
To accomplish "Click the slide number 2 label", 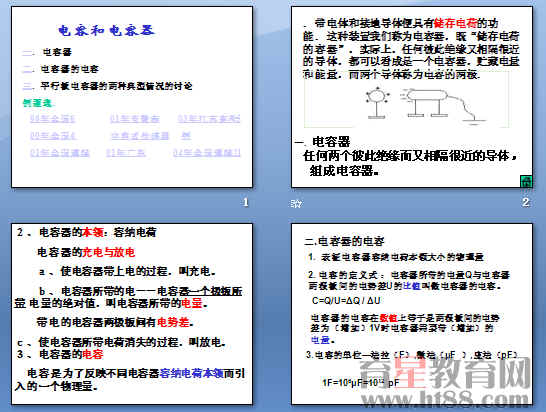I will click(x=526, y=202).
